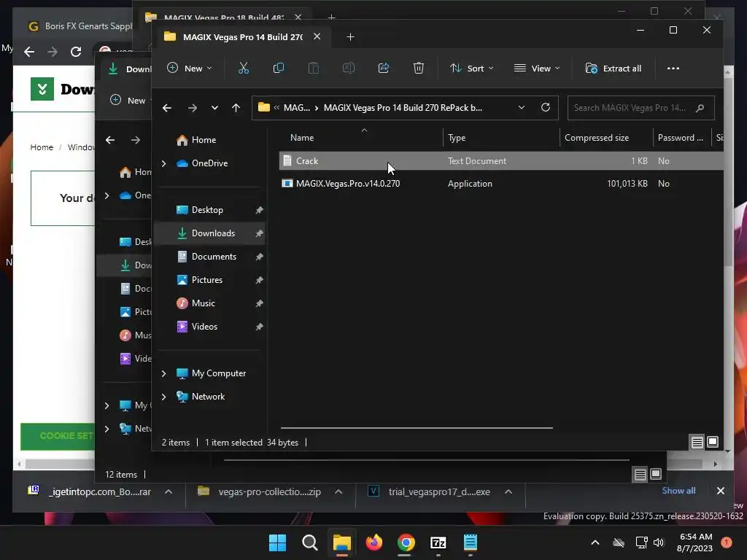Open the New dropdown in front window
Screen dimensions: 747x560
[189, 69]
